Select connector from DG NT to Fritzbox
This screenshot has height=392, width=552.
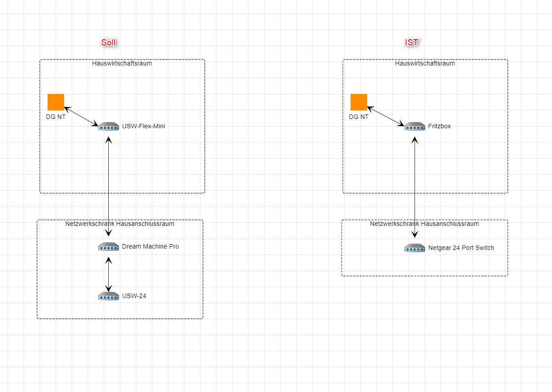pyautogui.click(x=386, y=116)
